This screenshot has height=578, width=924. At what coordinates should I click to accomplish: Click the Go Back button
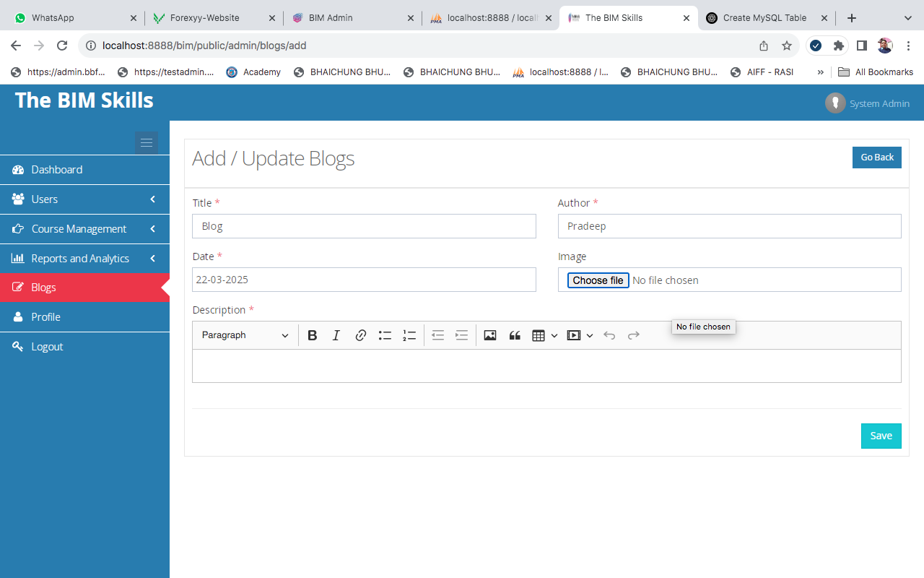coord(877,158)
